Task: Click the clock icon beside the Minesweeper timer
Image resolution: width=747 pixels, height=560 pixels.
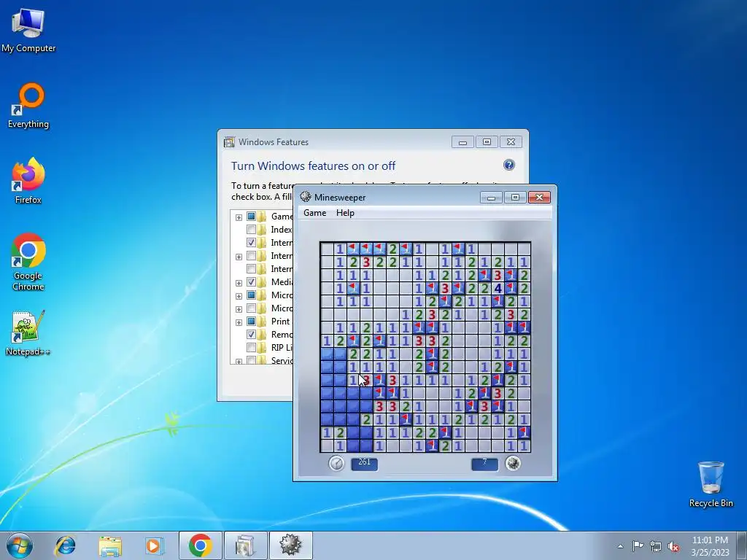Action: (336, 463)
